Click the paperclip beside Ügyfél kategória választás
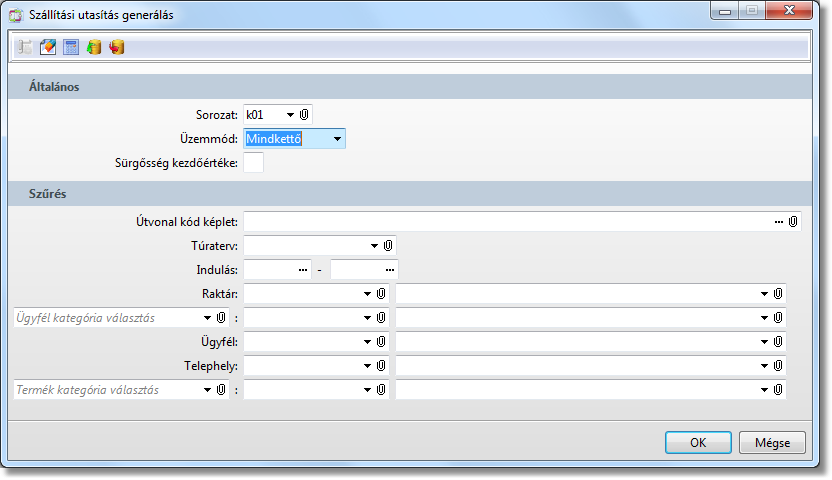The height and width of the screenshot is (480, 832). (221, 318)
